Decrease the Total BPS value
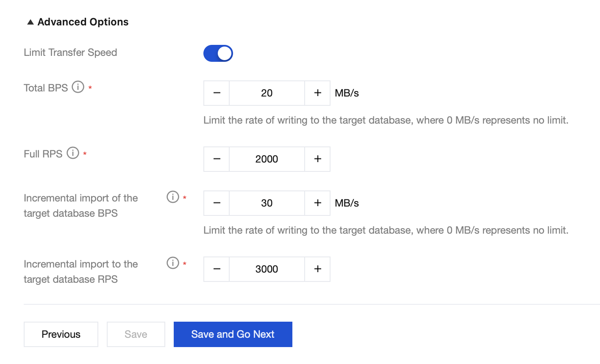This screenshot has width=600, height=364. tap(217, 93)
